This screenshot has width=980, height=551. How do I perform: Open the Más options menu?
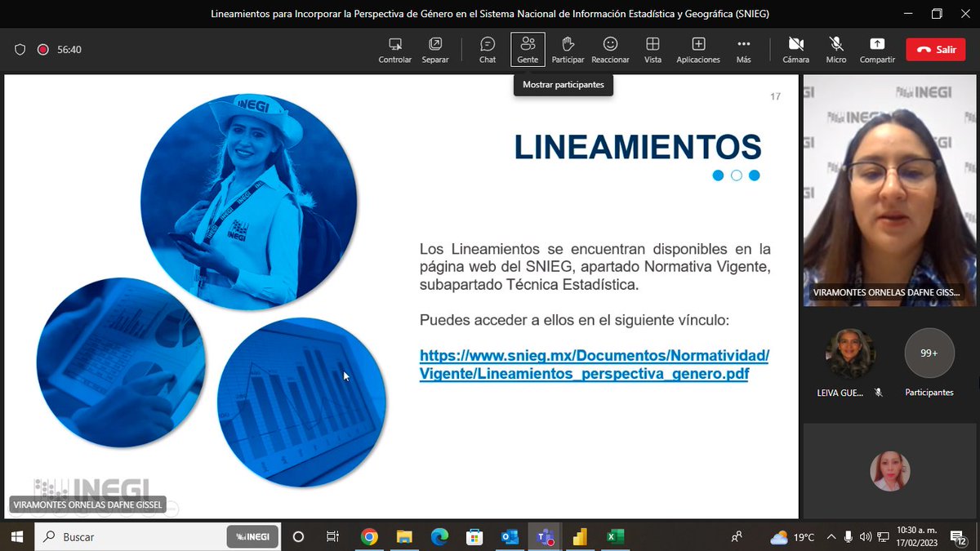[743, 50]
